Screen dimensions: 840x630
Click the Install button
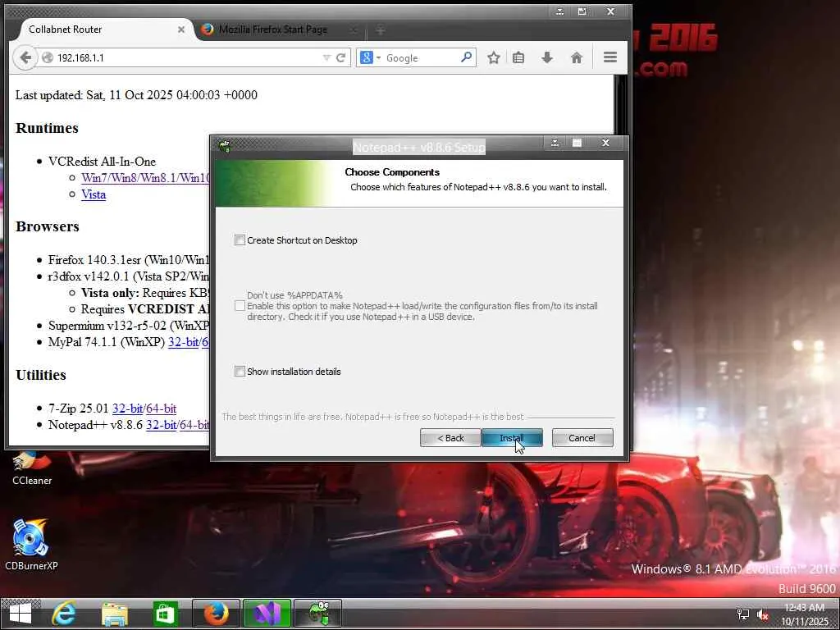click(512, 438)
